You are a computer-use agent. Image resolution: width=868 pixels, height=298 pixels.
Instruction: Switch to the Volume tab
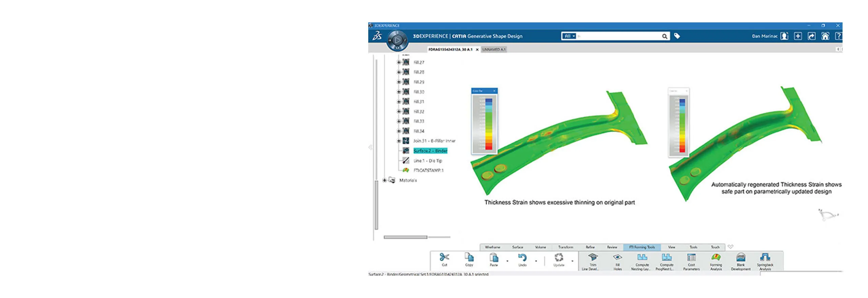(x=540, y=247)
